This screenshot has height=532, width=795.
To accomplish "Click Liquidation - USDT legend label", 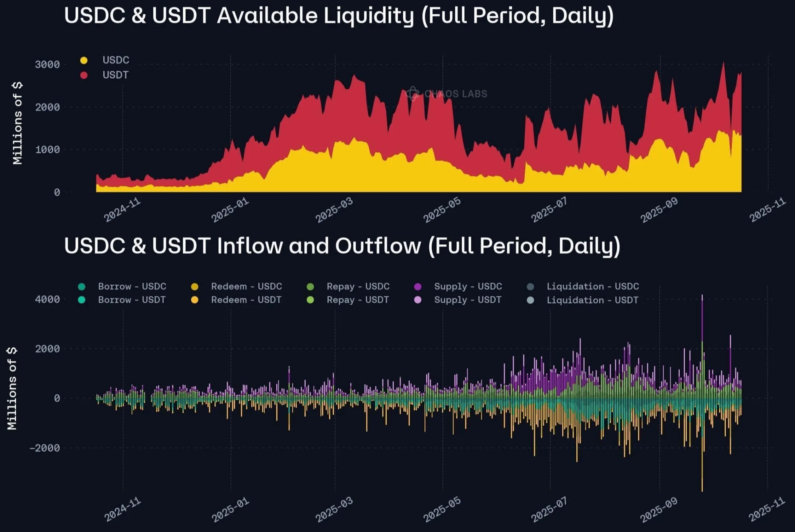I will 592,300.
